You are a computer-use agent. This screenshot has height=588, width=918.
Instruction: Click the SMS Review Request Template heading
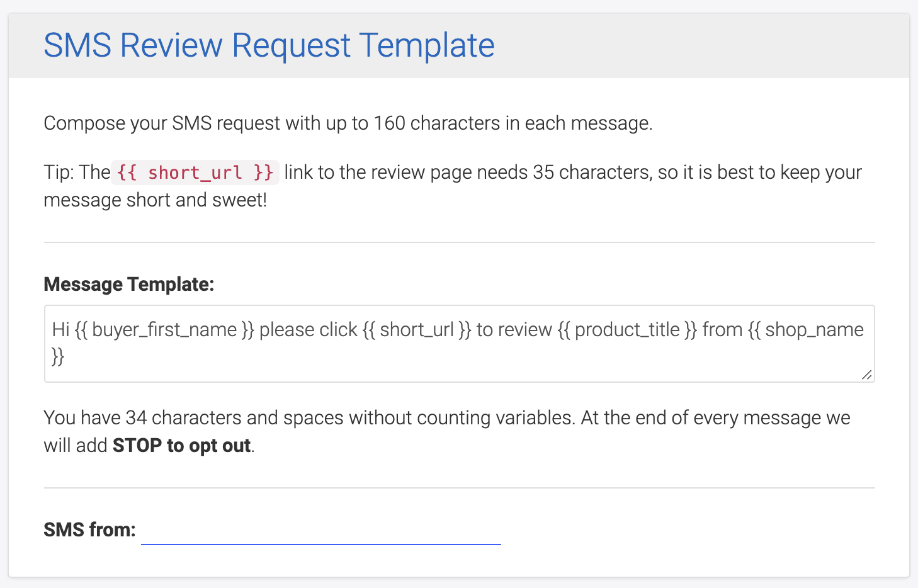tap(269, 45)
